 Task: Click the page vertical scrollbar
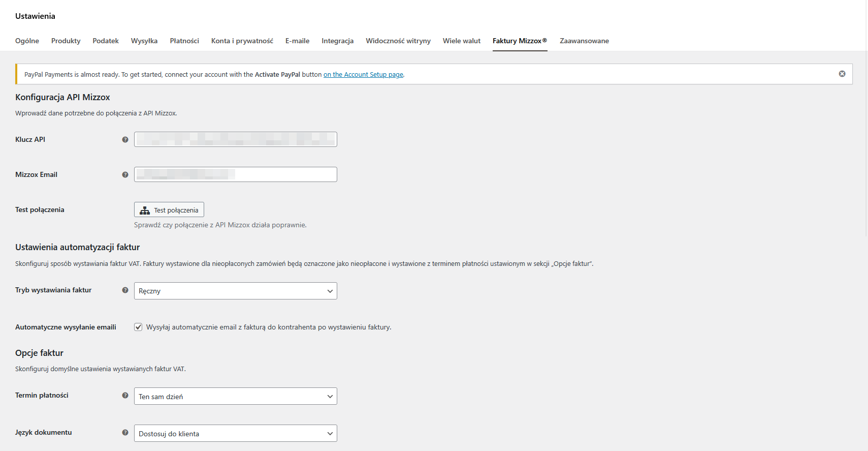click(866, 118)
